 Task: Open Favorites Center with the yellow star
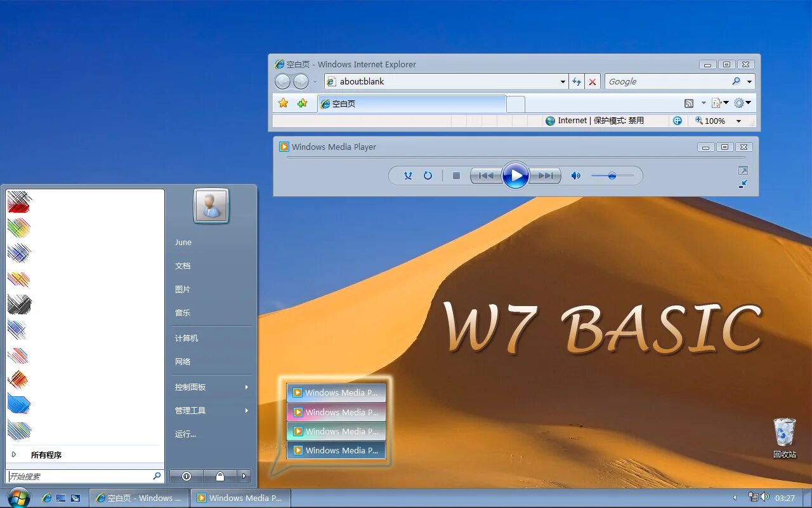click(x=284, y=103)
